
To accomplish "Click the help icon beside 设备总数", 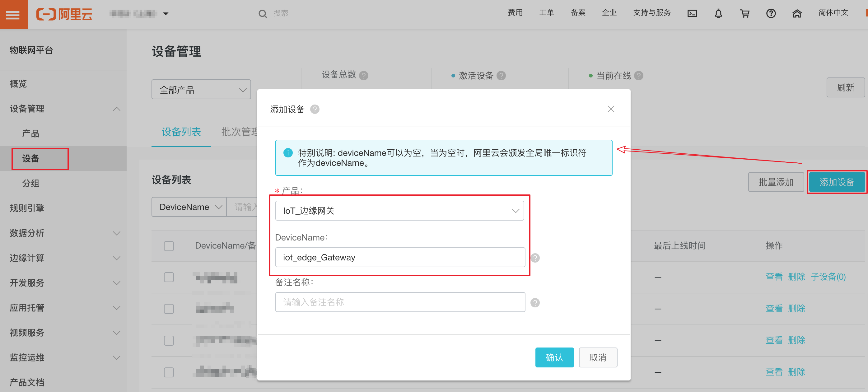I will pyautogui.click(x=364, y=76).
